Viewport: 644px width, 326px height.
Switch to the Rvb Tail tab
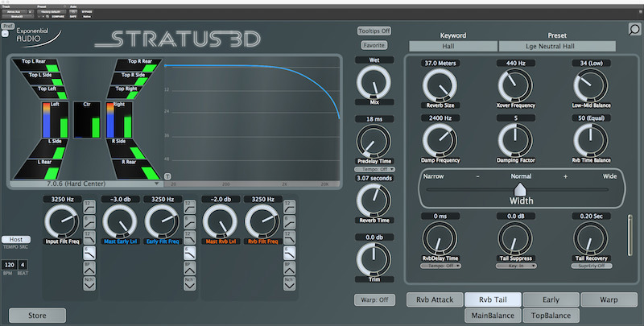[x=493, y=299]
